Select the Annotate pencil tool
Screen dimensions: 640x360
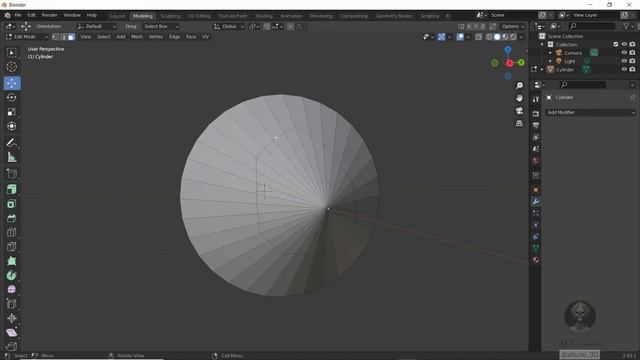coord(11,142)
